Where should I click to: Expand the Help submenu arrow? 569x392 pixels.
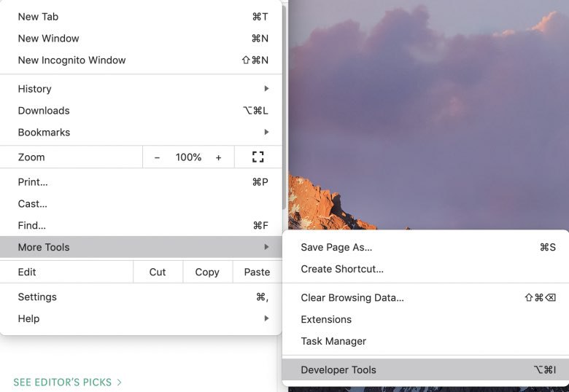point(267,318)
